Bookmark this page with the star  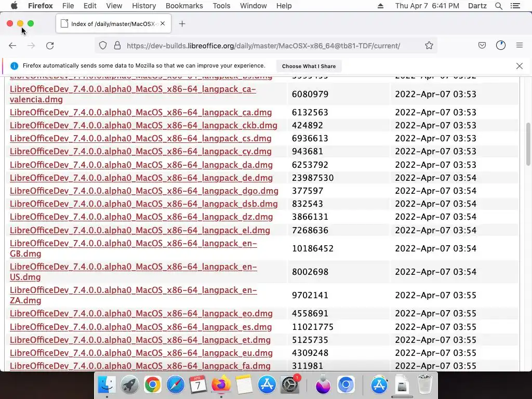point(429,46)
